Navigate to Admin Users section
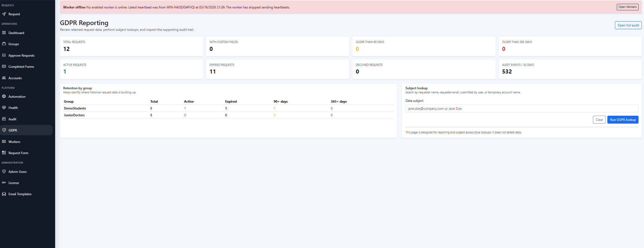Viewport: 644px width, 248px height. pos(17,172)
